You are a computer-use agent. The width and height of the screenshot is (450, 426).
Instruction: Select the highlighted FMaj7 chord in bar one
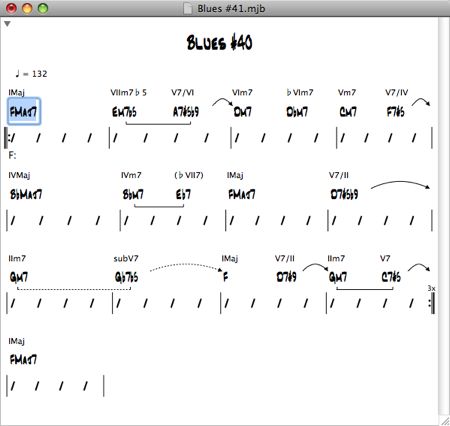(x=24, y=112)
